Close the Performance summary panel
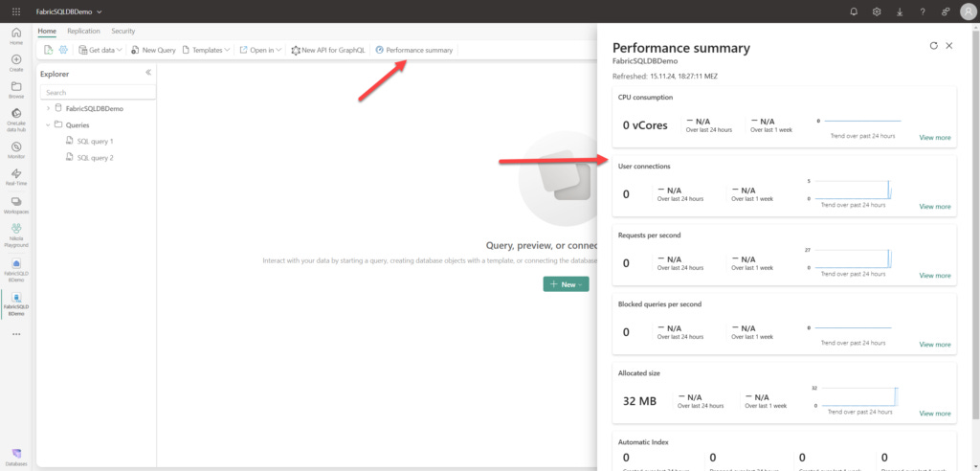The width and height of the screenshot is (980, 471). (x=948, y=46)
